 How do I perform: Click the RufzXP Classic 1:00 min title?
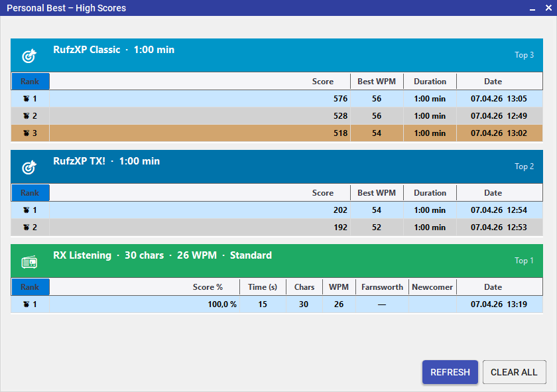(113, 50)
